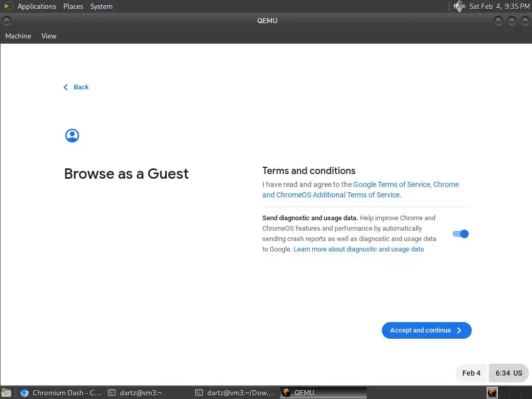Open the Feb 4 date tray
The image size is (532, 399).
(x=471, y=373)
